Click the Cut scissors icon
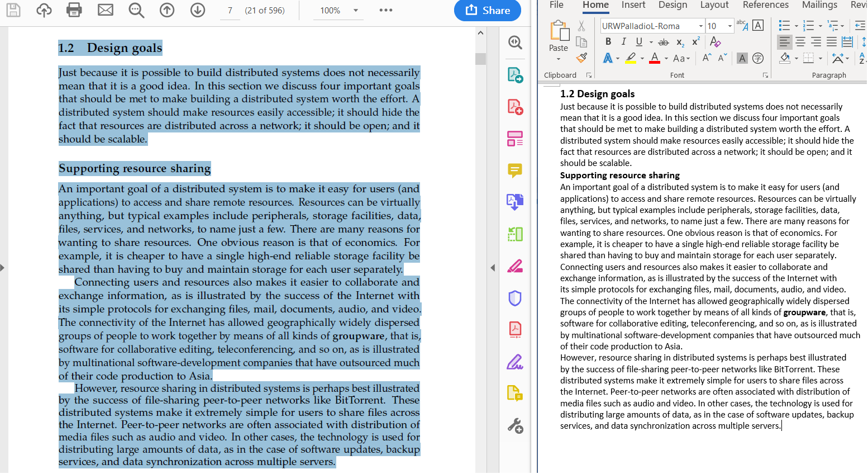The height and width of the screenshot is (474, 868). point(581,26)
